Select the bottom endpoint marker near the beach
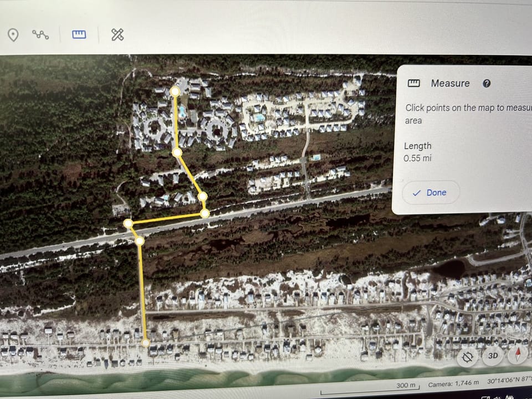 pos(145,342)
